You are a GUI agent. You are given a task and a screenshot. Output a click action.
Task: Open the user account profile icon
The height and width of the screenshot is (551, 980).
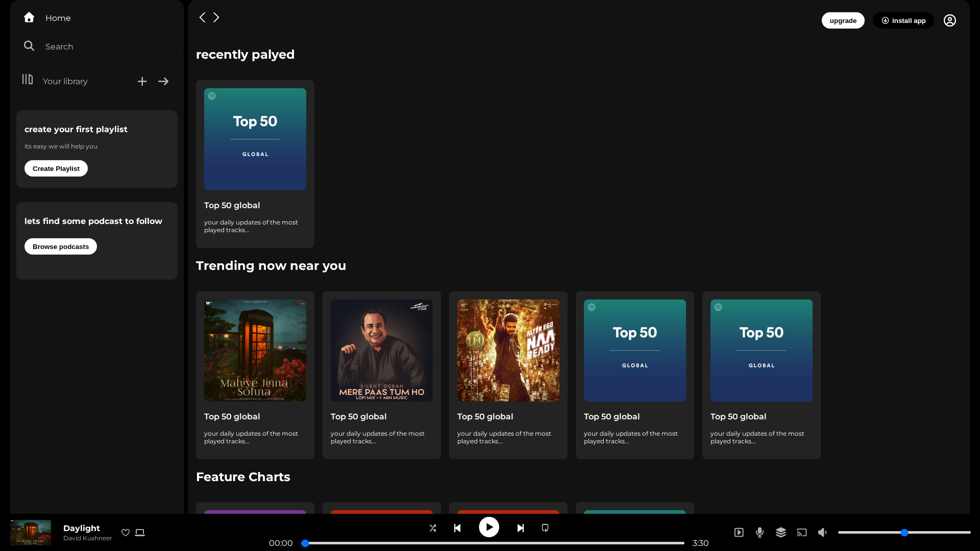pyautogui.click(x=950, y=20)
